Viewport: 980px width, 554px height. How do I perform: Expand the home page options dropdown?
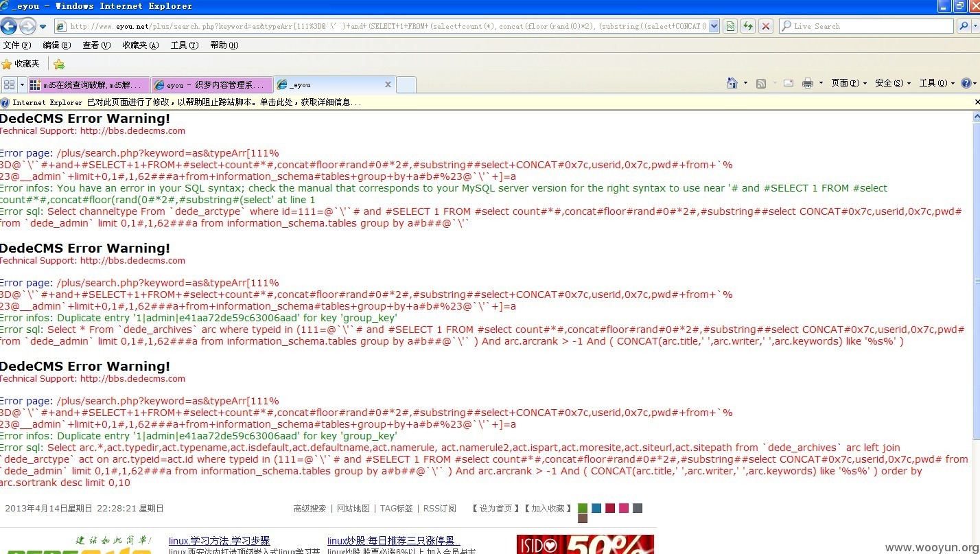click(x=745, y=83)
